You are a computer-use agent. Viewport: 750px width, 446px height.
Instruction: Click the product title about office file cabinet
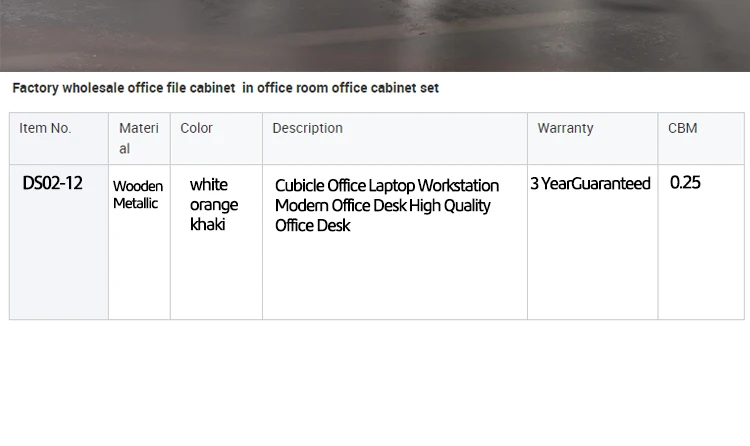click(225, 88)
